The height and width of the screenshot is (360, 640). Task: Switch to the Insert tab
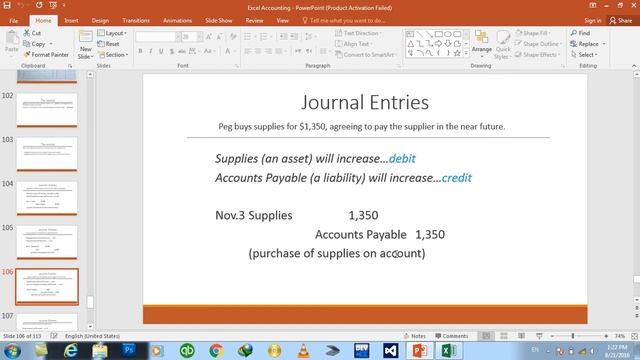point(71,20)
